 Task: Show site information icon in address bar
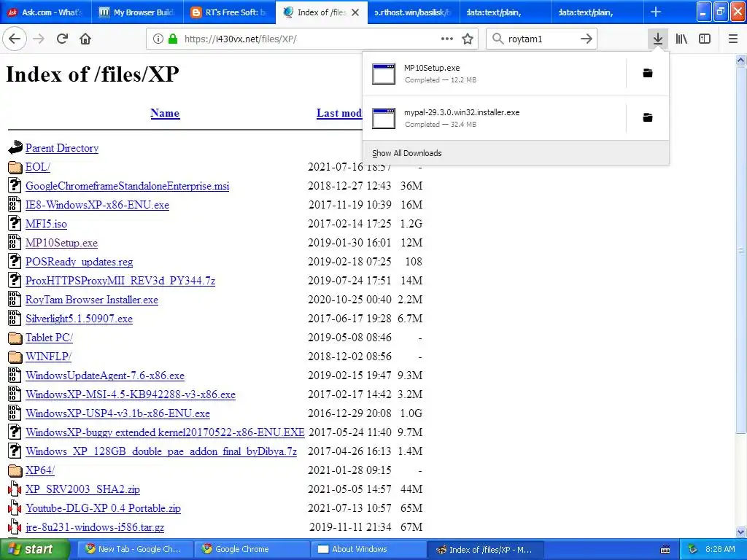pos(158,39)
